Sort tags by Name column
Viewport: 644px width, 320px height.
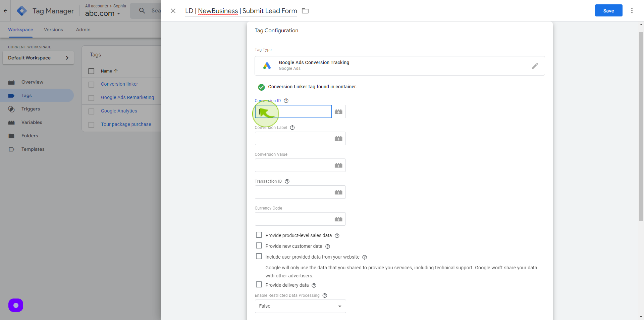(109, 71)
